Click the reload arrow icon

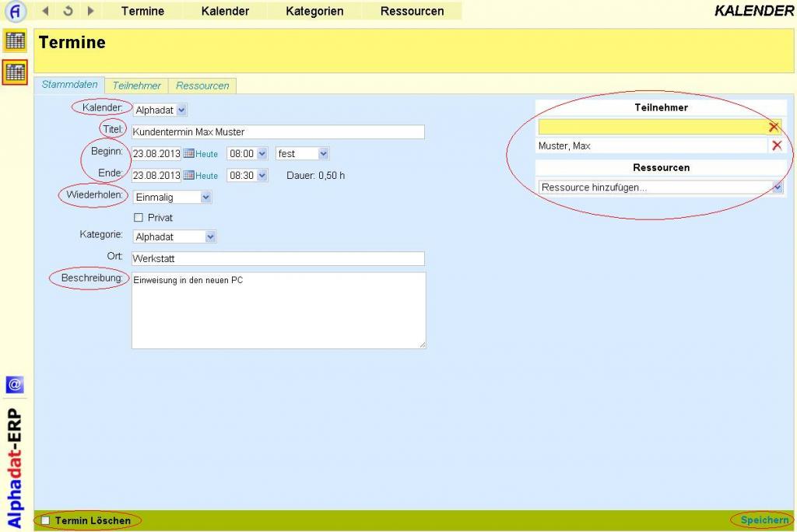click(68, 11)
